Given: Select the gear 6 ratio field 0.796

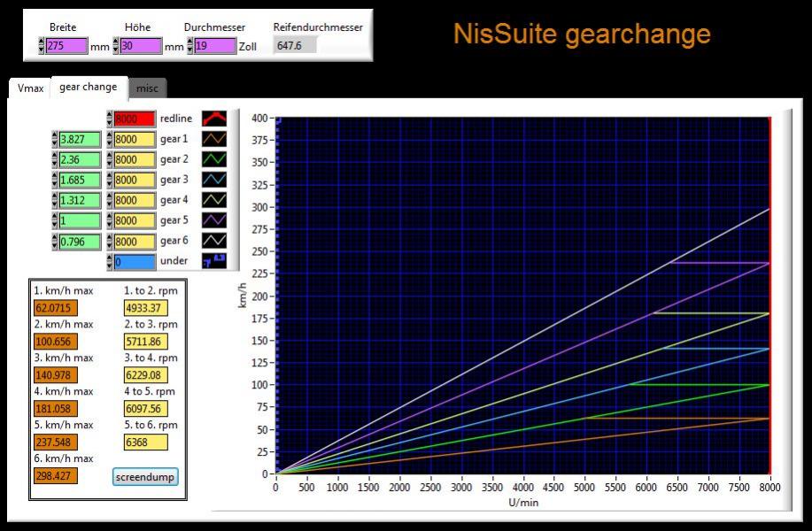Looking at the screenshot, I should tap(81, 241).
